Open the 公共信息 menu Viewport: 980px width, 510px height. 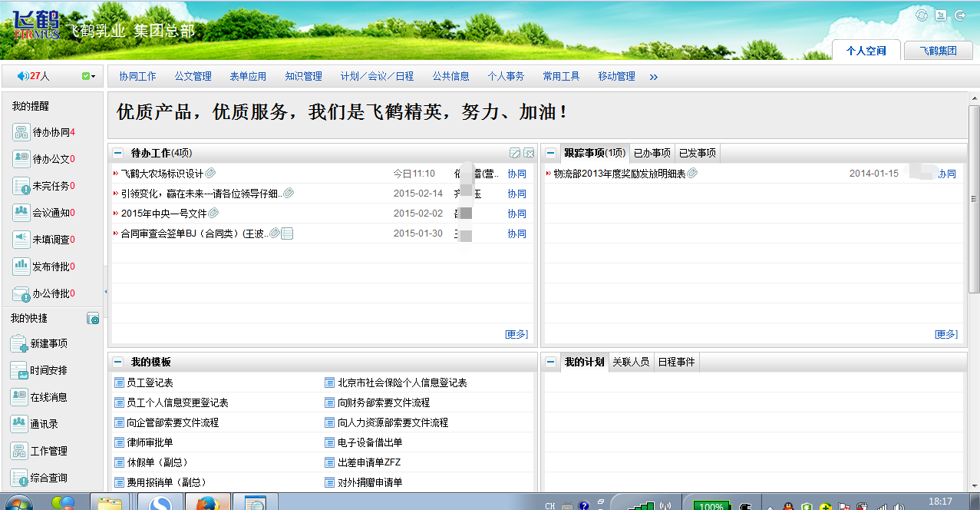(450, 76)
